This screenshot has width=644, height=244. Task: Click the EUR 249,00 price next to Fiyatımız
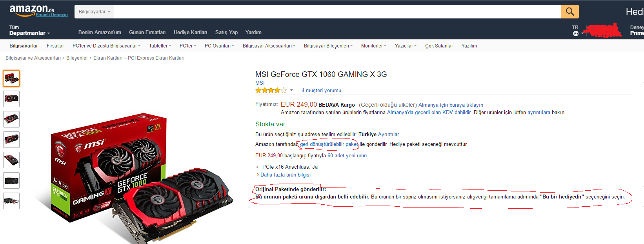coord(299,105)
